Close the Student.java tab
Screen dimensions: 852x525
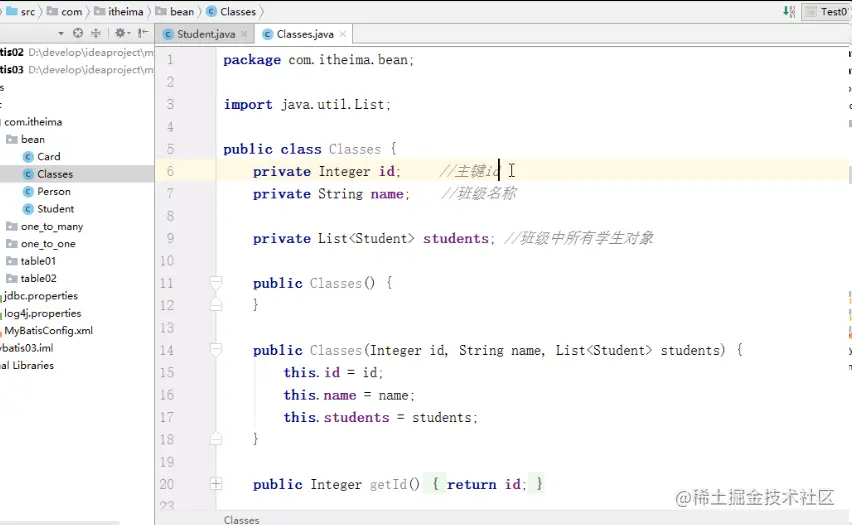click(244, 34)
